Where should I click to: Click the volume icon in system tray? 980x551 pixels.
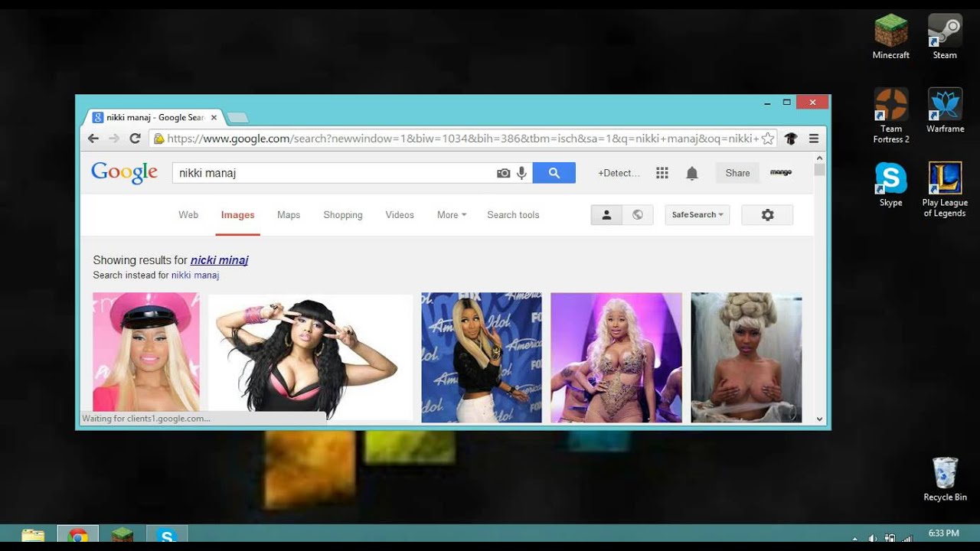pos(873,538)
